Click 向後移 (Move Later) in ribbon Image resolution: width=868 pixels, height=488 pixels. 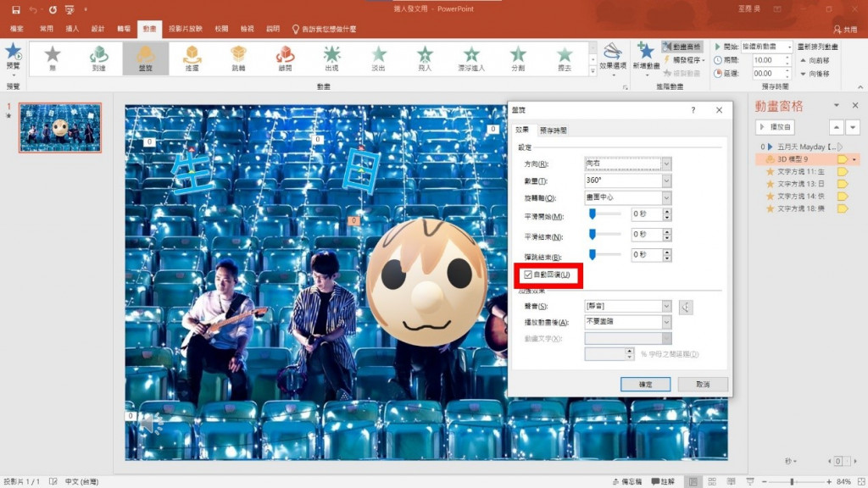(815, 74)
